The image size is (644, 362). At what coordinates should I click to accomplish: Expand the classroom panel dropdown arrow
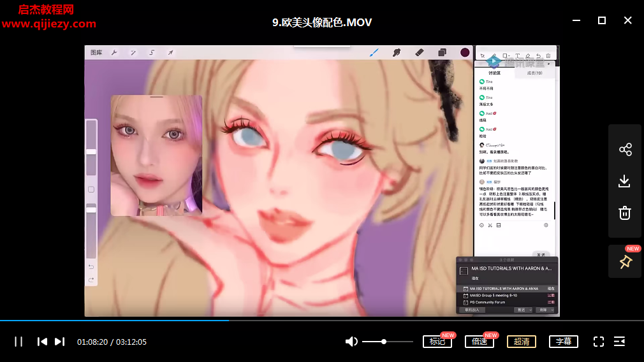pyautogui.click(x=549, y=64)
